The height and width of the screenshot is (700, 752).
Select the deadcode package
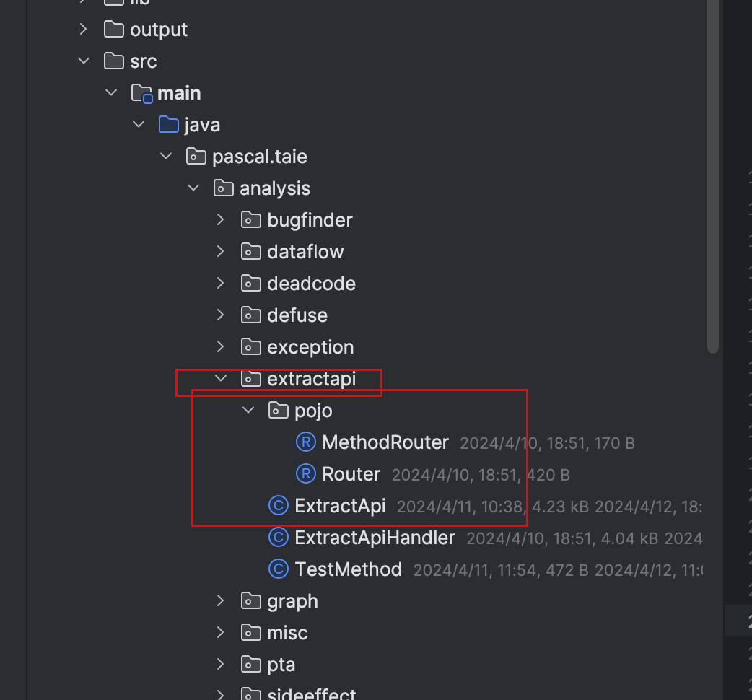(x=311, y=284)
